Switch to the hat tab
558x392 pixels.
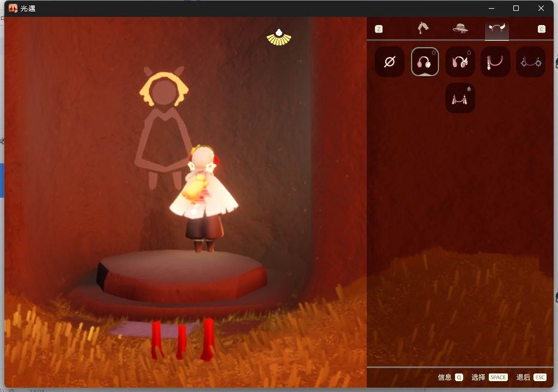(x=460, y=28)
